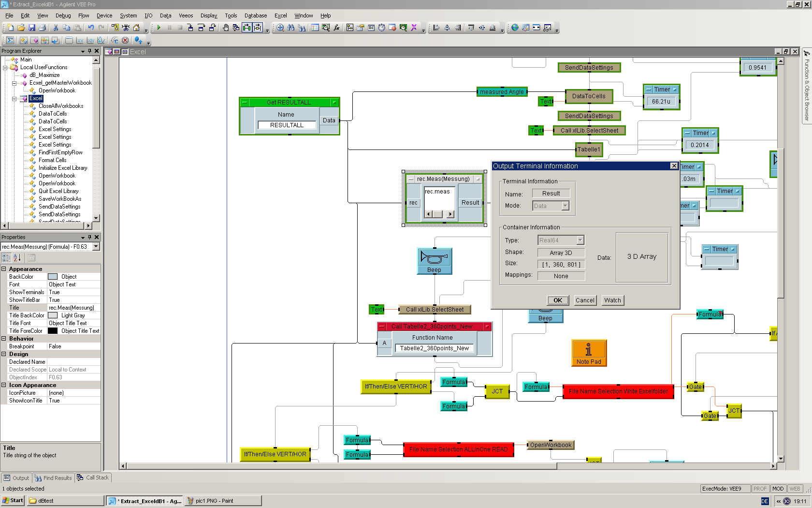812x508 pixels.
Task: Click the Save floppy disk icon
Action: coord(32,28)
